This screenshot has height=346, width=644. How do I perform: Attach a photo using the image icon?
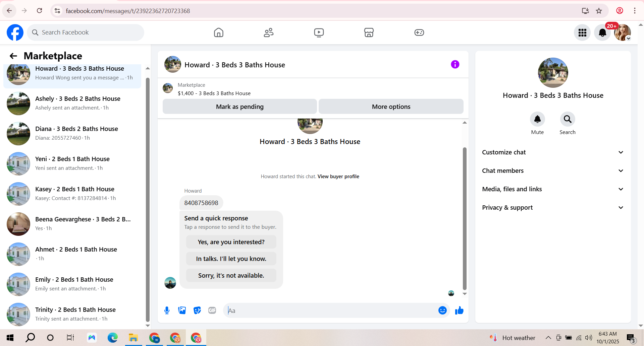[182, 310]
